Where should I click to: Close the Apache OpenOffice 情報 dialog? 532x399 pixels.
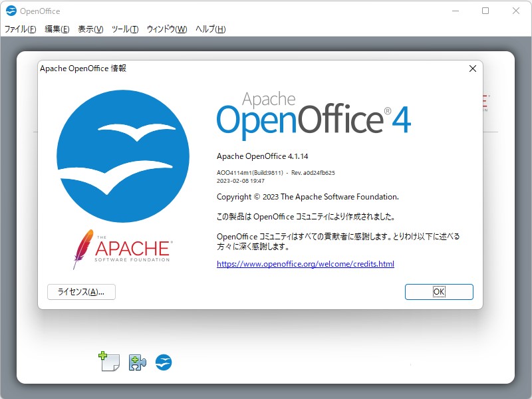point(472,68)
